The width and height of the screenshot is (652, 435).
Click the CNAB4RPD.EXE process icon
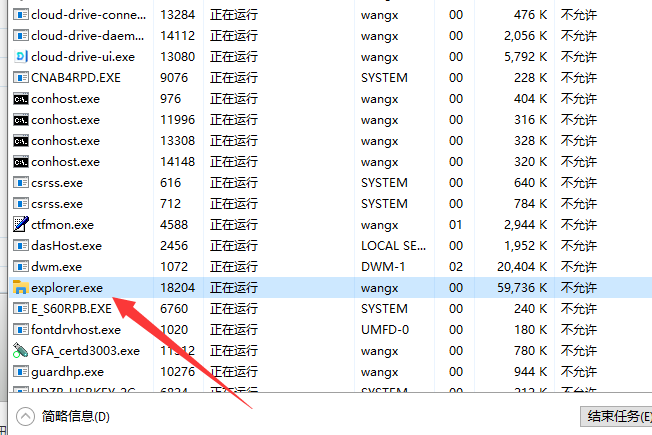tap(20, 78)
